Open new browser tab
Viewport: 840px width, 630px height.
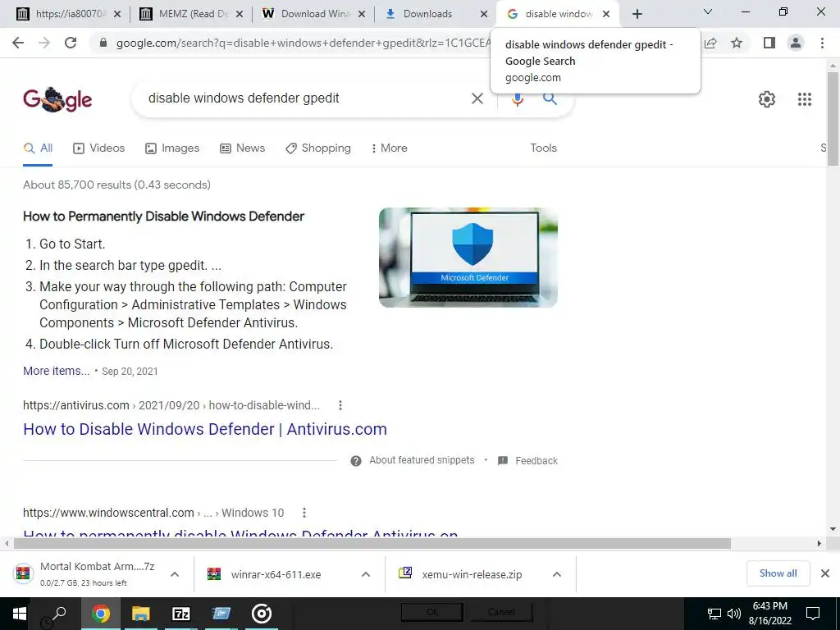pos(637,14)
